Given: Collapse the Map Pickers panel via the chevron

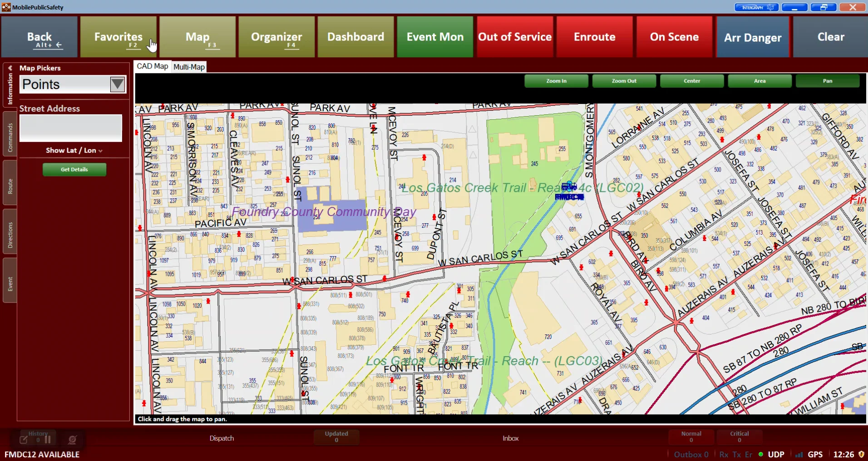Looking at the screenshot, I should click(x=10, y=67).
